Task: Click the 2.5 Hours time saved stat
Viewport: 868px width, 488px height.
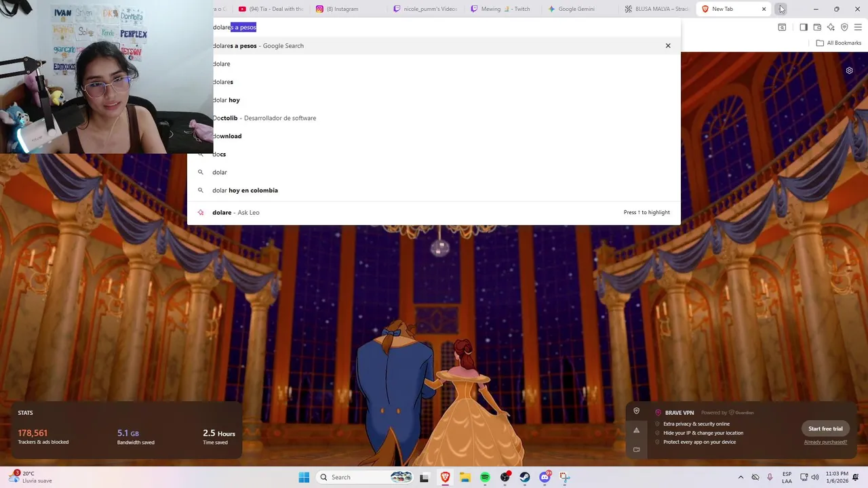Action: pos(219,436)
